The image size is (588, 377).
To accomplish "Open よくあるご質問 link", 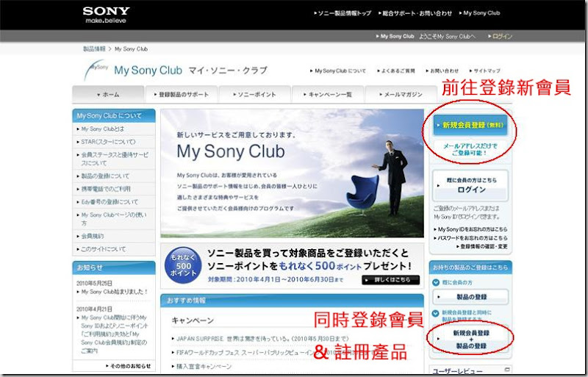I will point(398,71).
